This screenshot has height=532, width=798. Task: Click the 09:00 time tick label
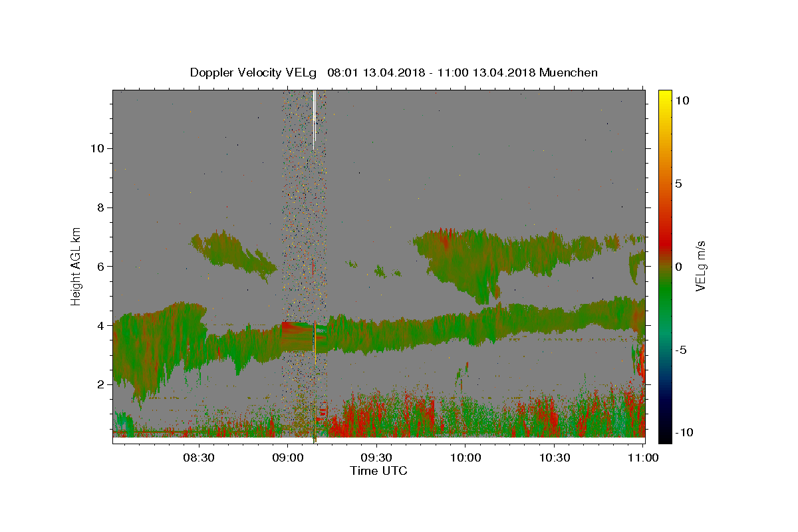[x=288, y=458]
